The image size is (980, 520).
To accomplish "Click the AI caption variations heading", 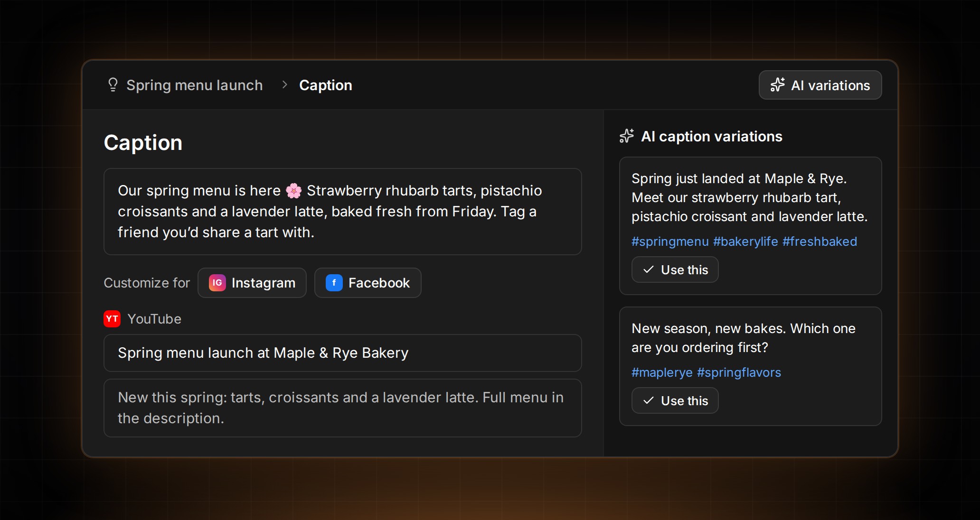I will [711, 136].
